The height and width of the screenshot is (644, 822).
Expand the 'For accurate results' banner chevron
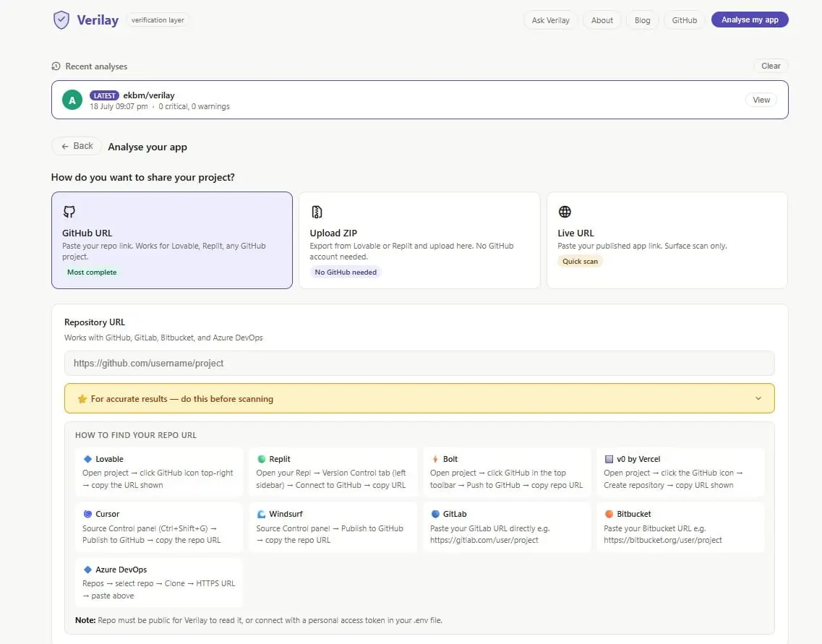pos(758,398)
